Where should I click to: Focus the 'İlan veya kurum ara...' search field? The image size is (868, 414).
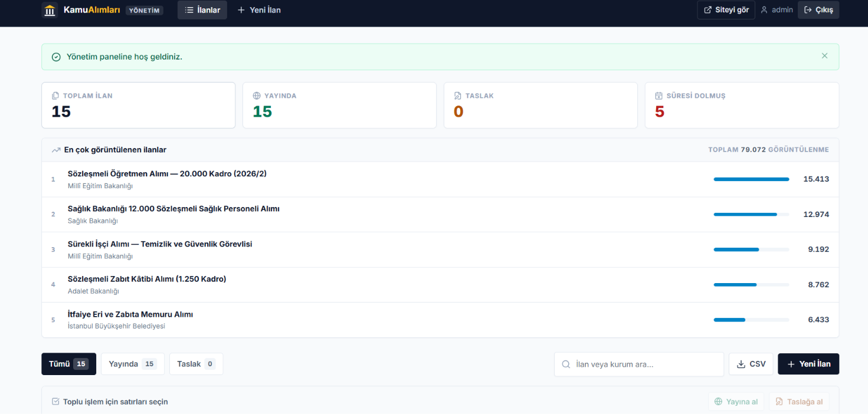(639, 364)
